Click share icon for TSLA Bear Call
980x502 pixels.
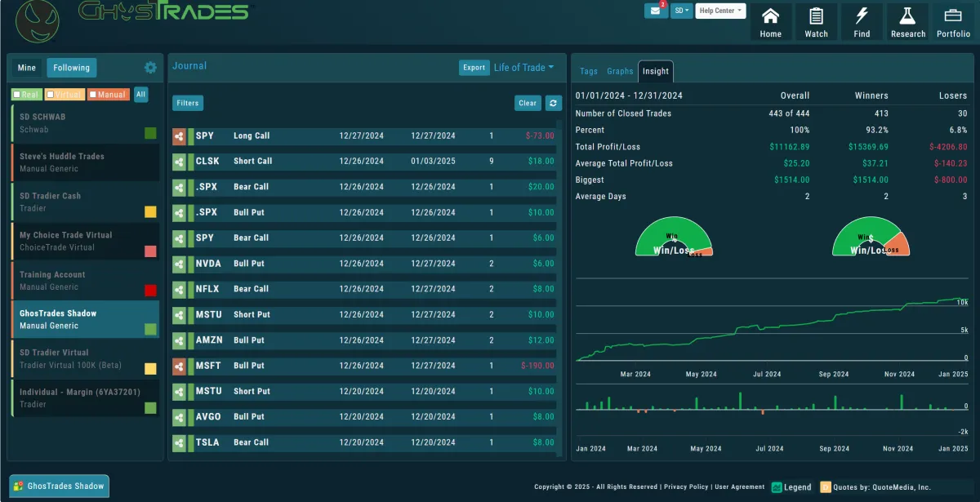179,442
